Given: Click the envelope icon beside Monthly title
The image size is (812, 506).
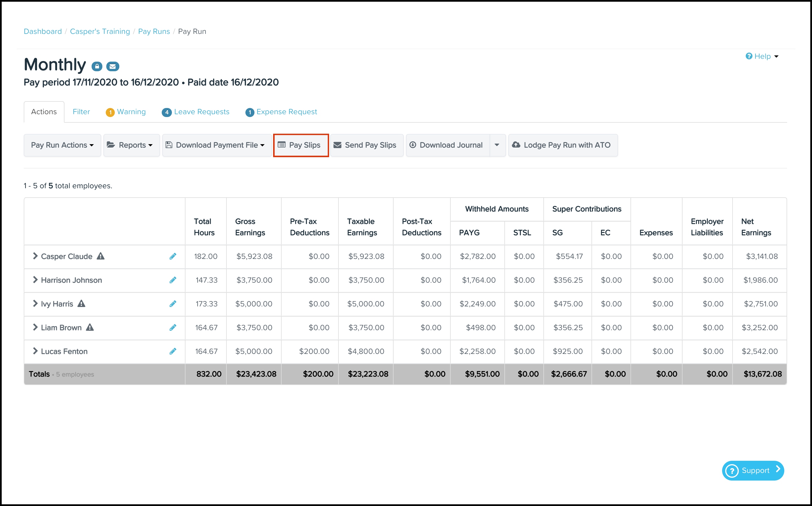Looking at the screenshot, I should (113, 66).
